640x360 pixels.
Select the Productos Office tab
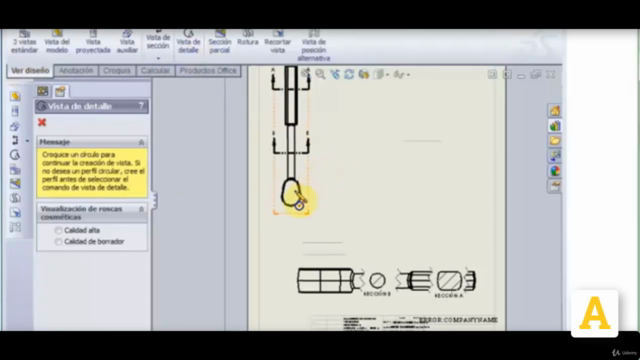(208, 71)
